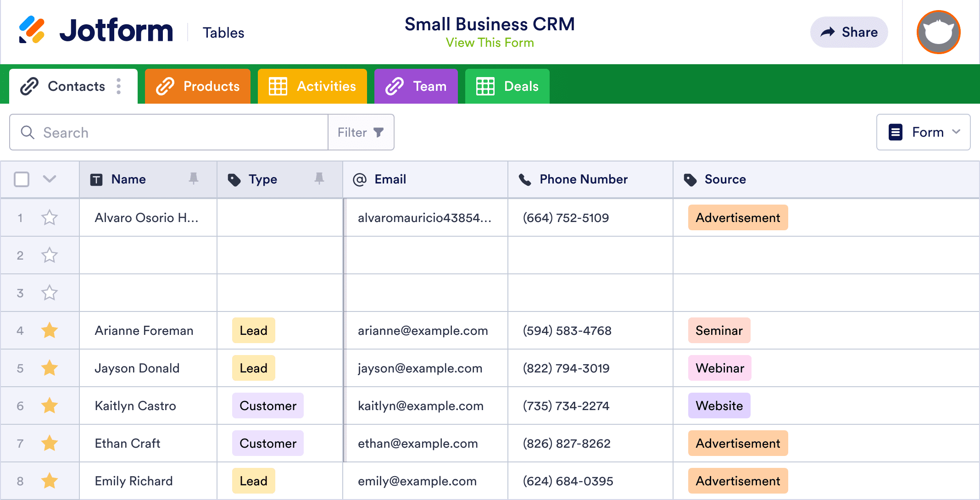Click the Email column header
Image resolution: width=980 pixels, height=500 pixels.
click(x=425, y=179)
